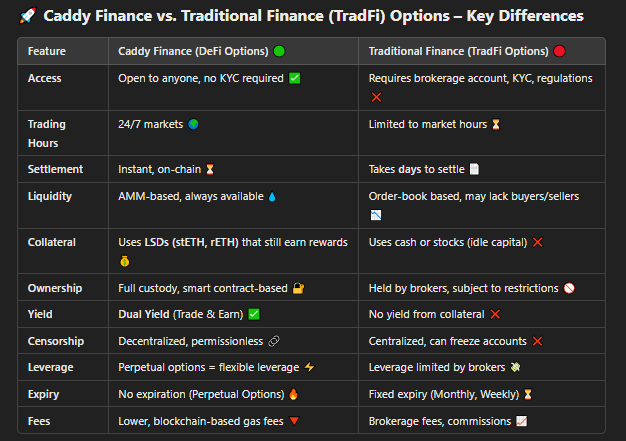Click the 'Leverage' row label
Viewport: 626px width, 441px height.
51,367
